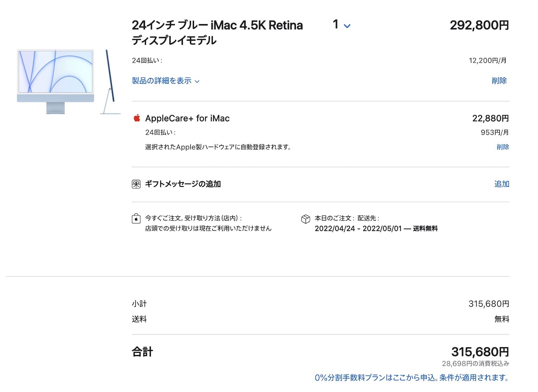The height and width of the screenshot is (392, 538).
Task: Click the bold 315,680円 total amount
Action: [480, 351]
